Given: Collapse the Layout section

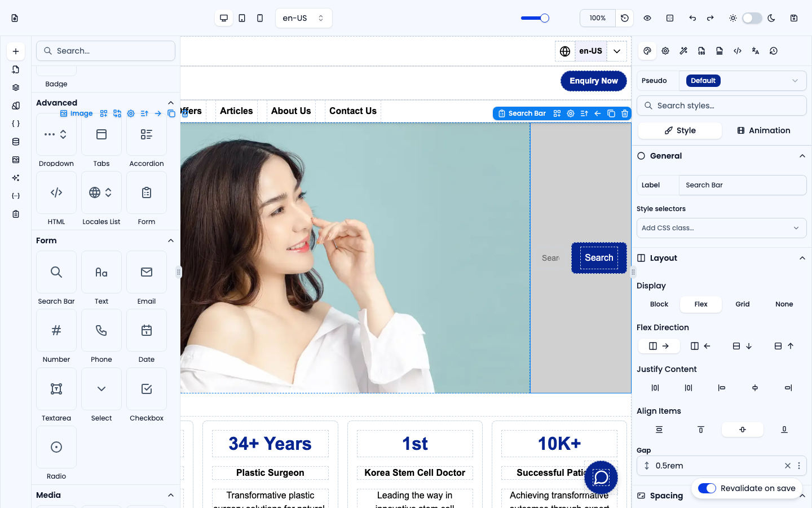Looking at the screenshot, I should [x=802, y=258].
